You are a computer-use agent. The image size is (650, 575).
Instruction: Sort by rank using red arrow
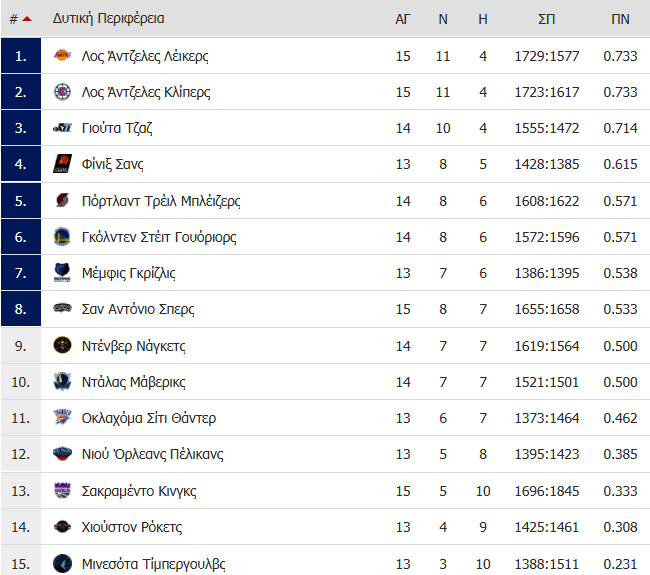tap(27, 19)
